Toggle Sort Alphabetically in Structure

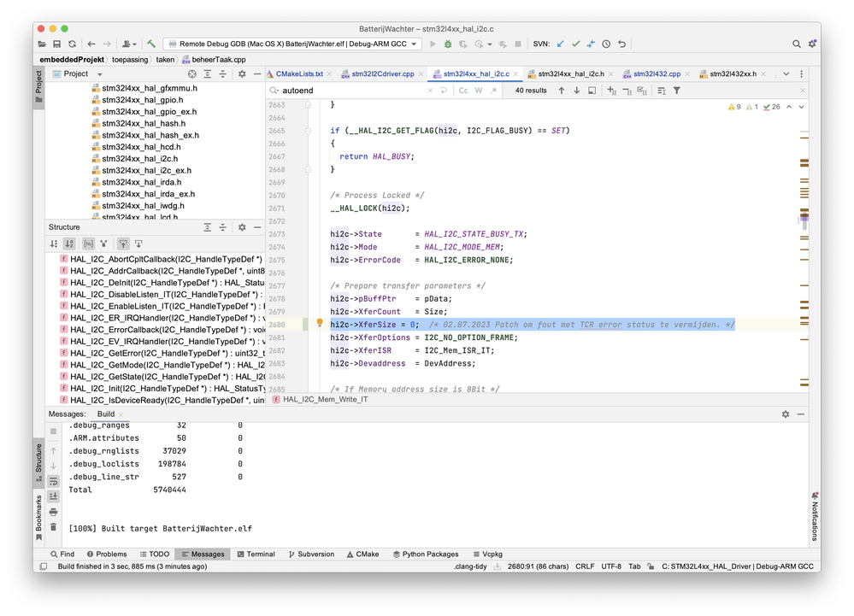(x=69, y=243)
